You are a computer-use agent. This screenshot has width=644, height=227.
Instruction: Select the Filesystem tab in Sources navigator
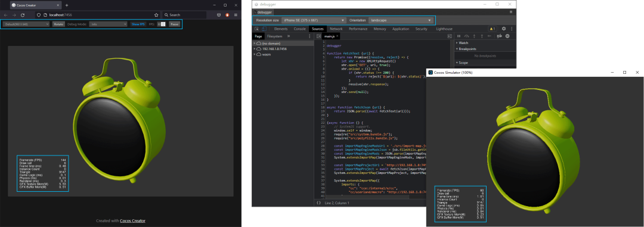click(x=274, y=36)
